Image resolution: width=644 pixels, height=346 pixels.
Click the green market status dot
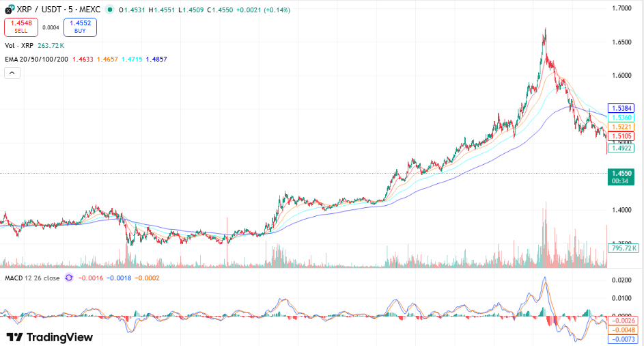[x=109, y=10]
